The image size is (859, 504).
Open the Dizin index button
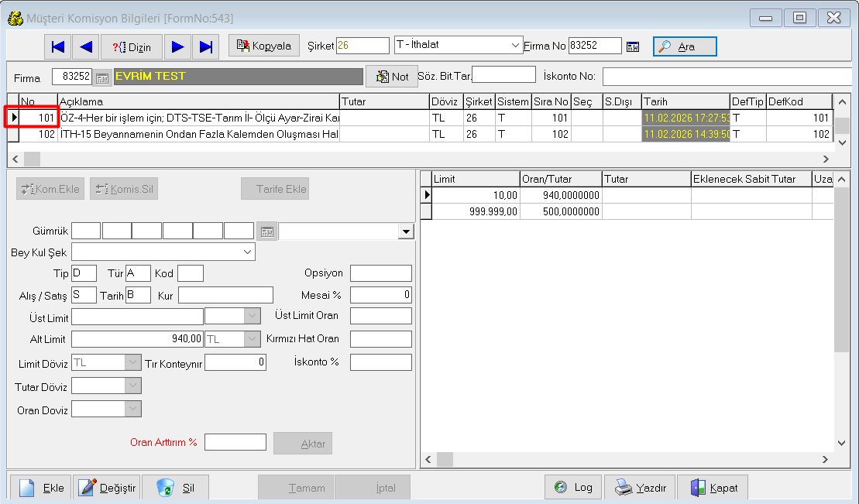point(132,47)
